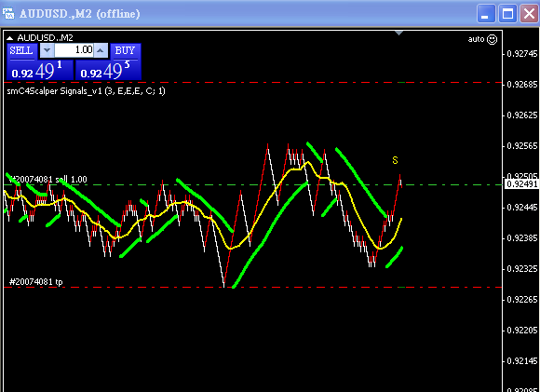Minimize the AUDUSD chart window
This screenshot has width=540, height=392.
pyautogui.click(x=486, y=14)
